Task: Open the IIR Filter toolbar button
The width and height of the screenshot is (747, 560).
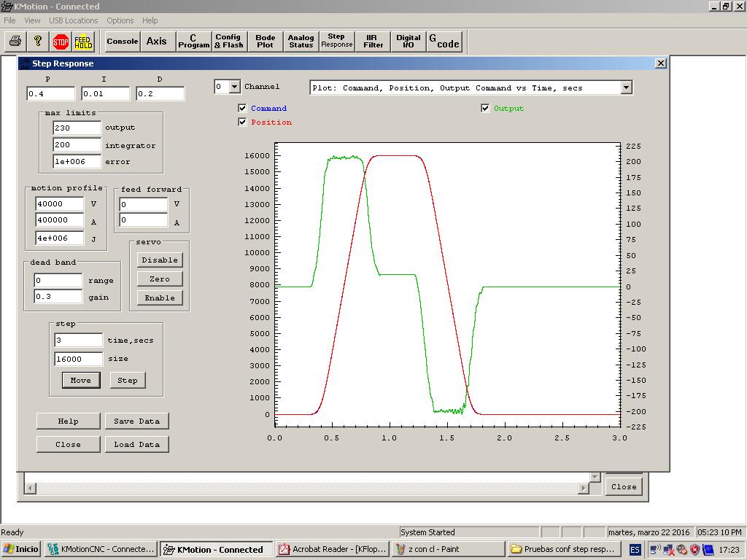Action: click(x=373, y=42)
